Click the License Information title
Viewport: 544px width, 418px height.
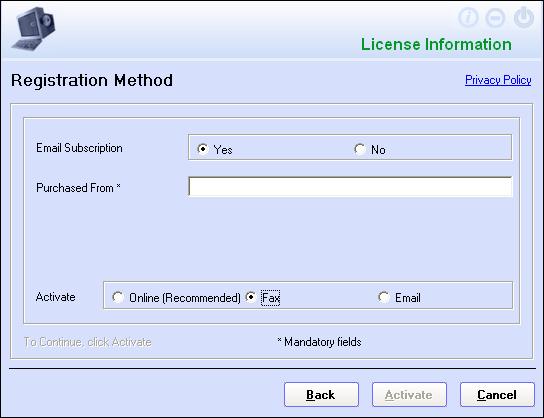tap(436, 44)
